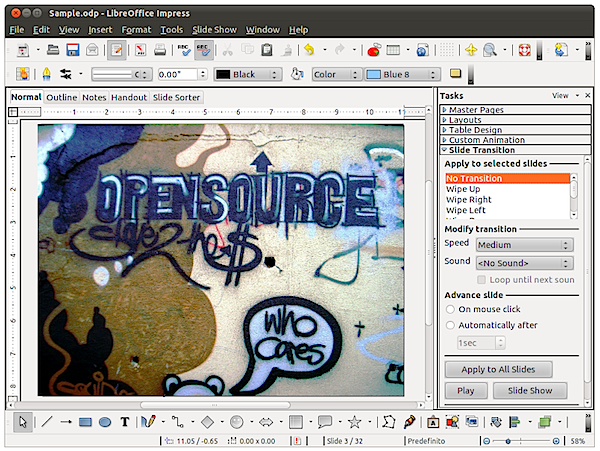The height and width of the screenshot is (451, 600).
Task: Click Apply to All Slides button
Action: 498,370
